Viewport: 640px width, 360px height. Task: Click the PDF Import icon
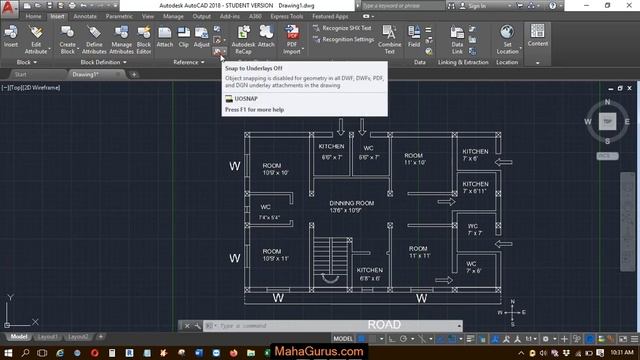[292, 33]
